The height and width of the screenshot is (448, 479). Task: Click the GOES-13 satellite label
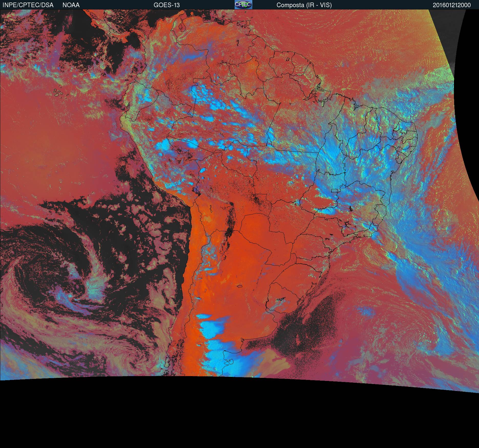[167, 5]
